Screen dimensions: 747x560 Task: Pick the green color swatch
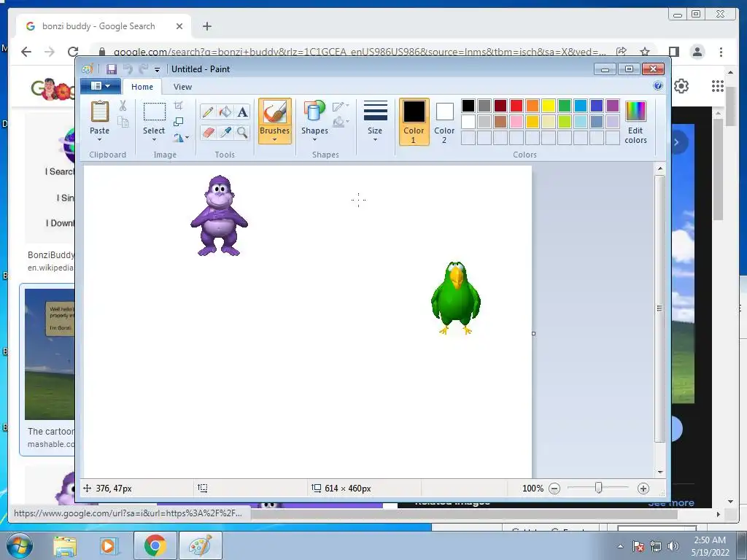565,106
